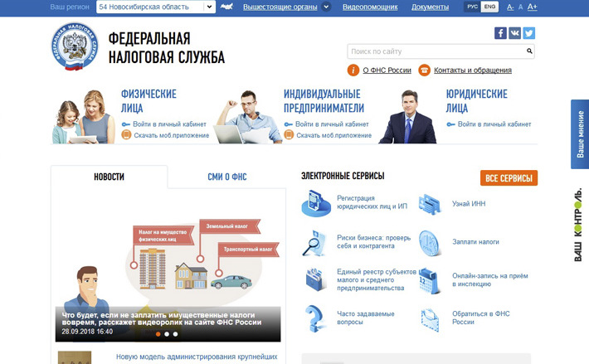
Task: Click the search magnifier icon
Action: tap(529, 51)
